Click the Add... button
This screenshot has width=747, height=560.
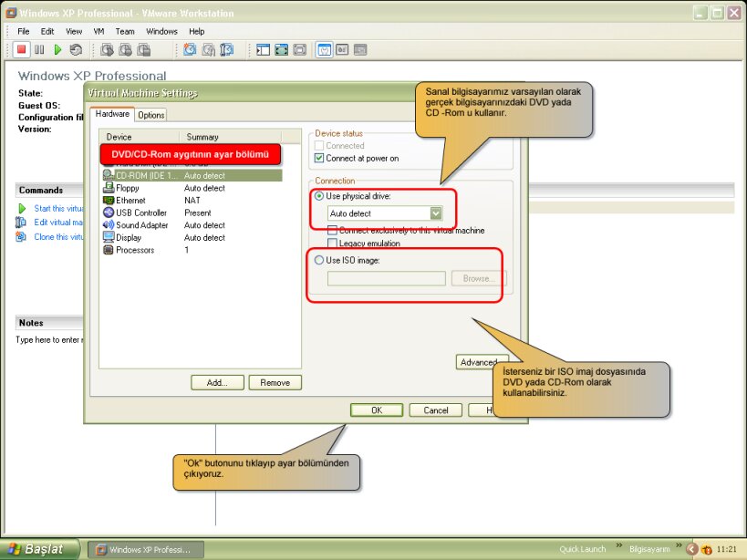point(217,382)
